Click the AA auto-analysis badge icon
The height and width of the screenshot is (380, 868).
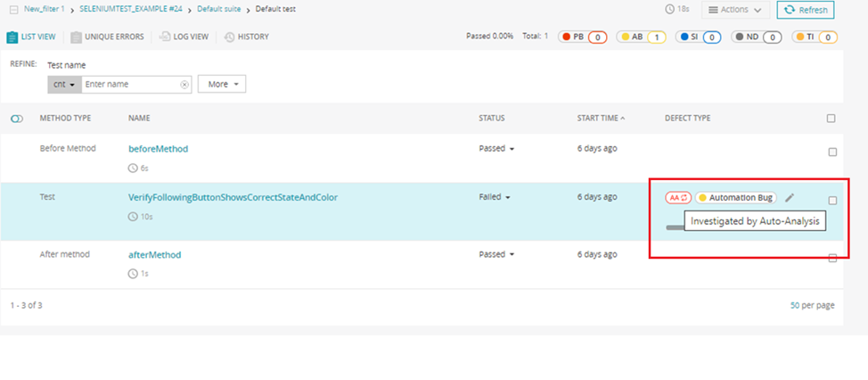coord(678,197)
